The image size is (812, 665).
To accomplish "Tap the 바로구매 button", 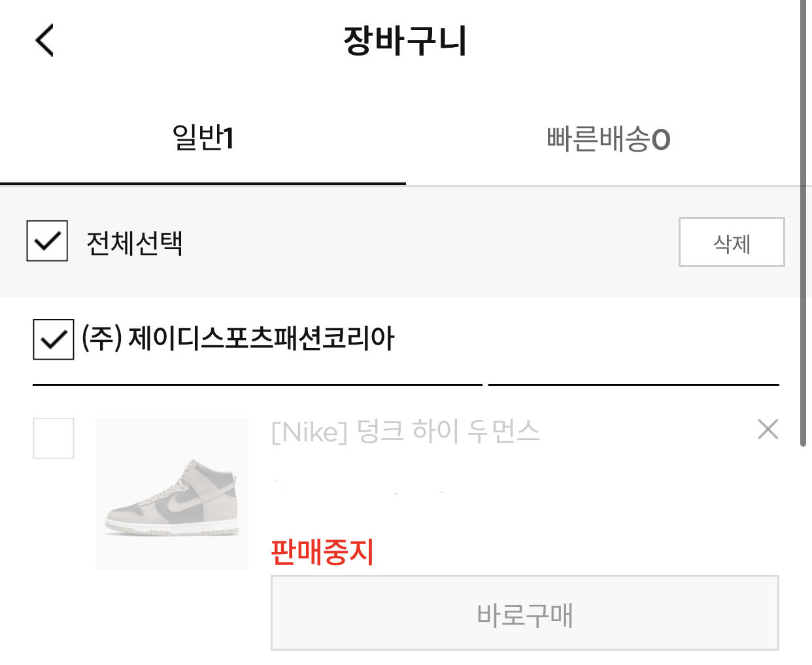I will tap(524, 613).
